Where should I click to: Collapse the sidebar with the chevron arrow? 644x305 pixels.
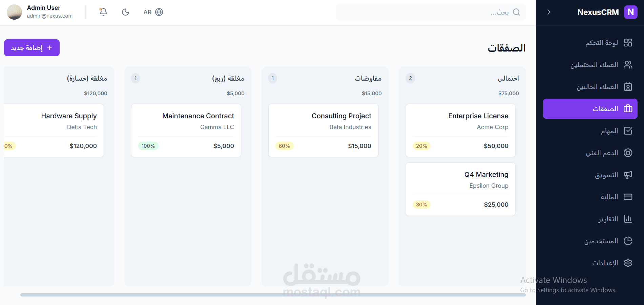click(x=549, y=12)
